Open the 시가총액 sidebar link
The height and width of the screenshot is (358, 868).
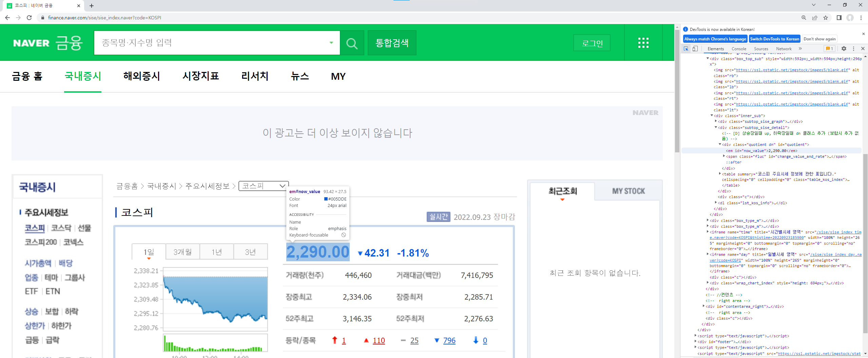(x=38, y=263)
